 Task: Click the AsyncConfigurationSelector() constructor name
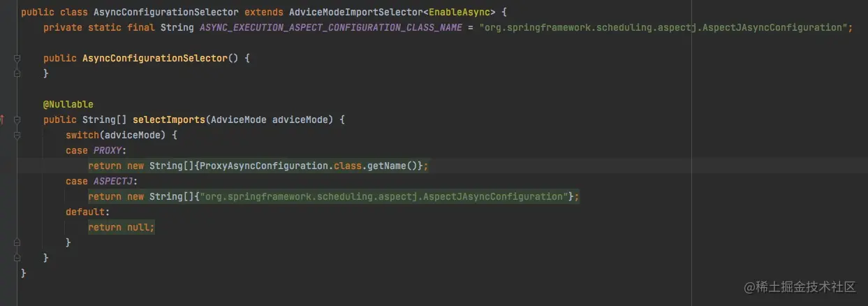pyautogui.click(x=155, y=58)
